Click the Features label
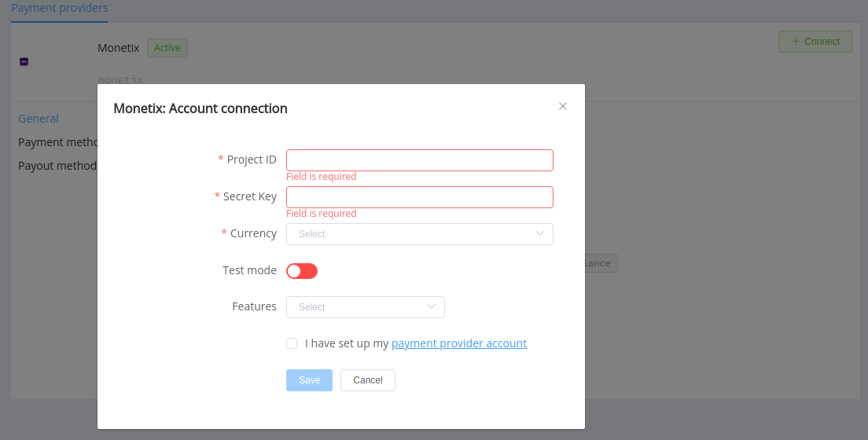 point(254,306)
